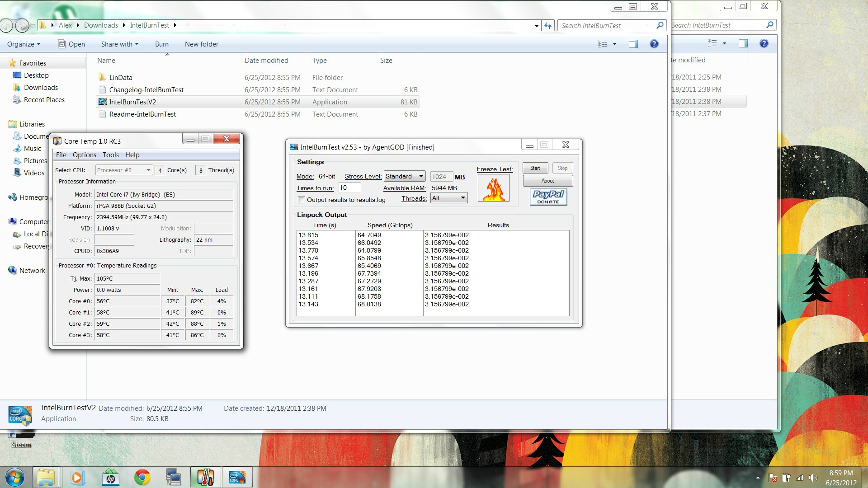
Task: Click the refresh button next to address bar
Action: coord(548,25)
